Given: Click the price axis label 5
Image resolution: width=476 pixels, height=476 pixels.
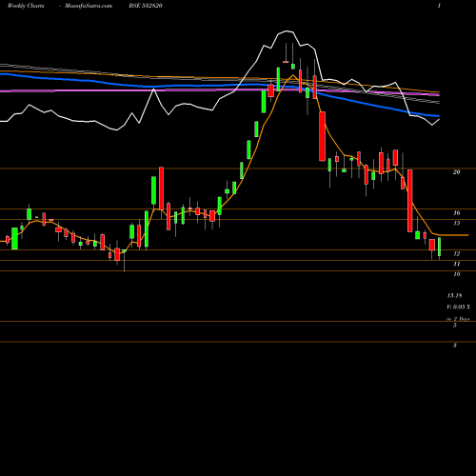Looking at the screenshot, I should pyautogui.click(x=455, y=325).
